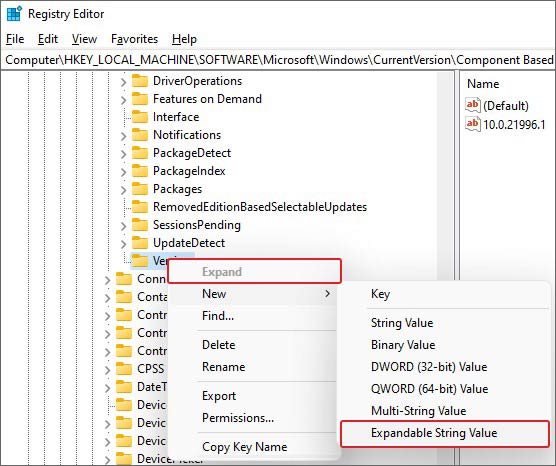Select Expandable String Value in the submenu

(445, 433)
